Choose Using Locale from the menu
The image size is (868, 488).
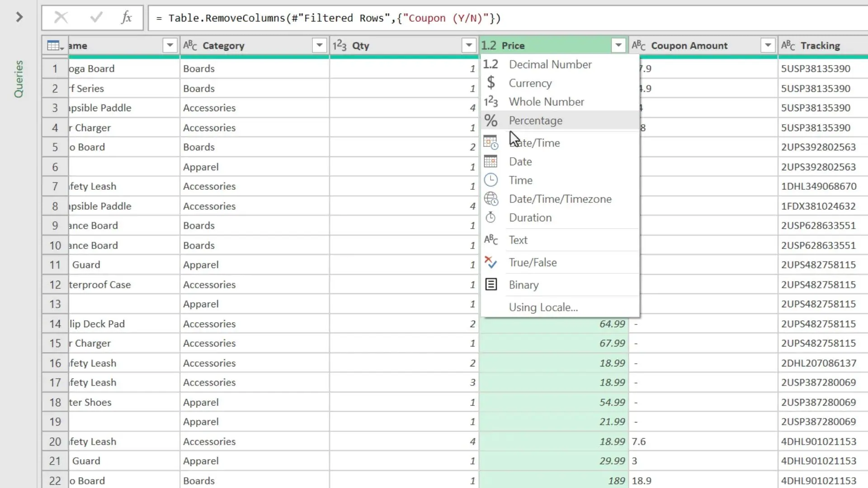point(543,307)
